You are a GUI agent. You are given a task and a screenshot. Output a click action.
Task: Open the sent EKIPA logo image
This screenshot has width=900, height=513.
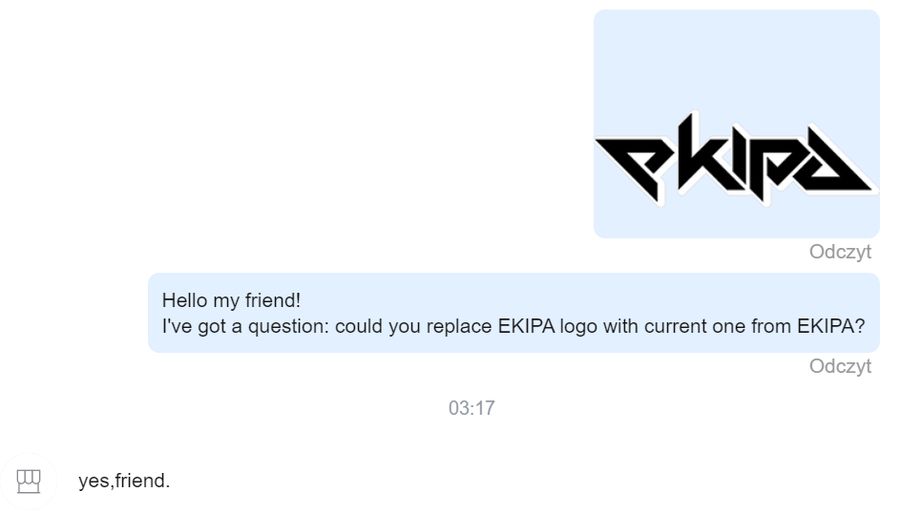pos(736,124)
